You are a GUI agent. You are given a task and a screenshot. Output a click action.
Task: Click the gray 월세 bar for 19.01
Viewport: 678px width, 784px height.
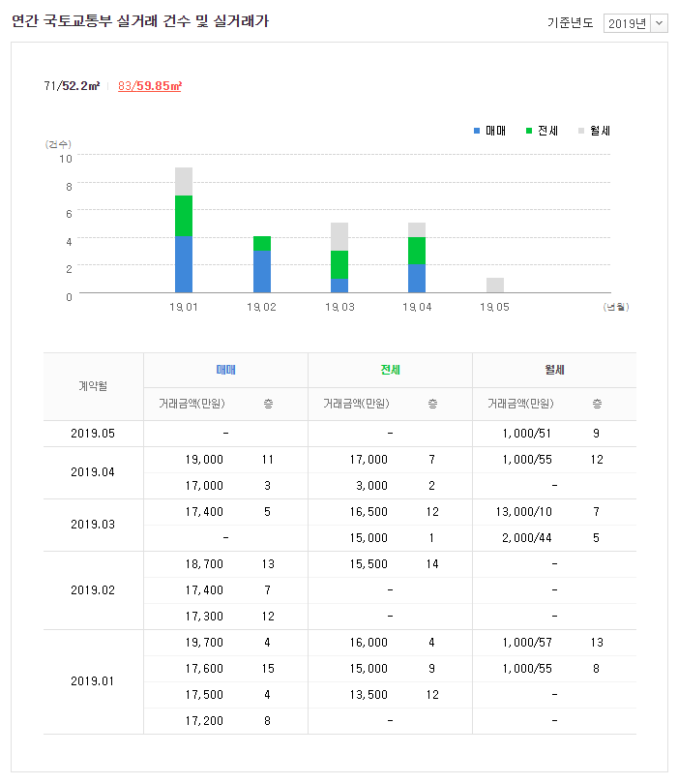click(184, 182)
